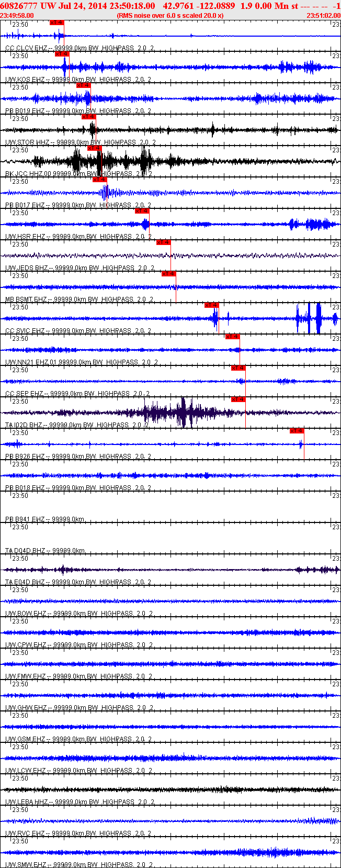
Task: Click the 'PB.B017.EHZ' station label
Action: click(25, 205)
